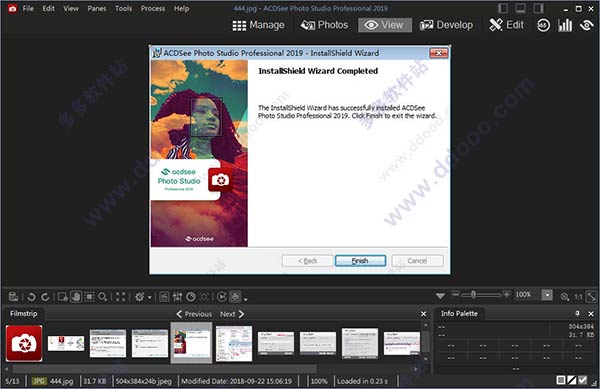
Task: Open the zoom percentage dropdown
Action: click(547, 295)
